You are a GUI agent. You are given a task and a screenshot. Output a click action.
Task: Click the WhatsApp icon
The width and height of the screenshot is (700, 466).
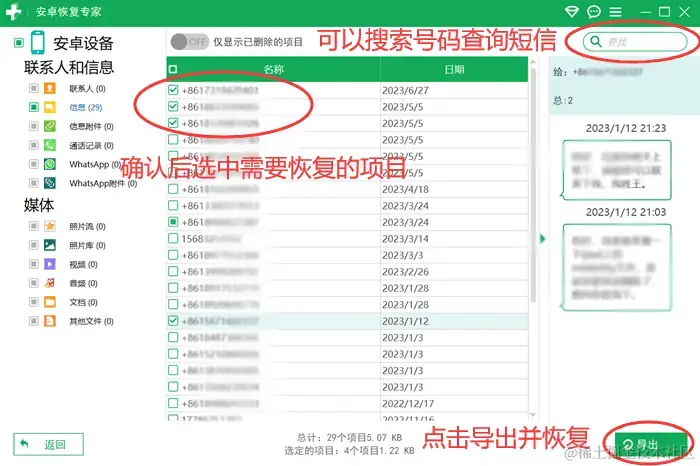coord(50,164)
